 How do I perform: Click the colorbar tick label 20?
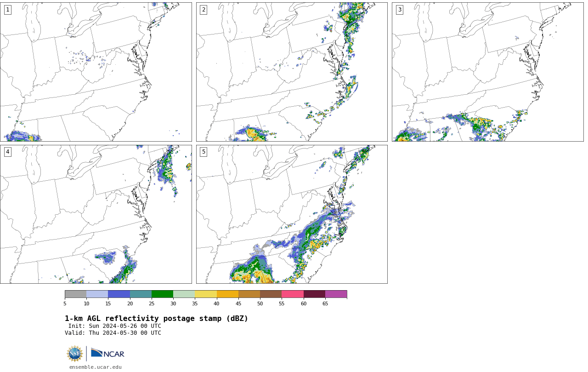130,303
